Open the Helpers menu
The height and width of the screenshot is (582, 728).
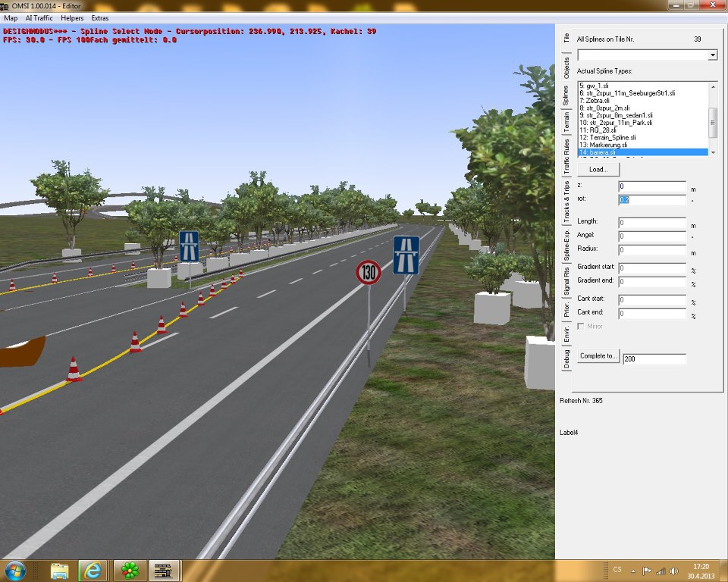(x=73, y=17)
